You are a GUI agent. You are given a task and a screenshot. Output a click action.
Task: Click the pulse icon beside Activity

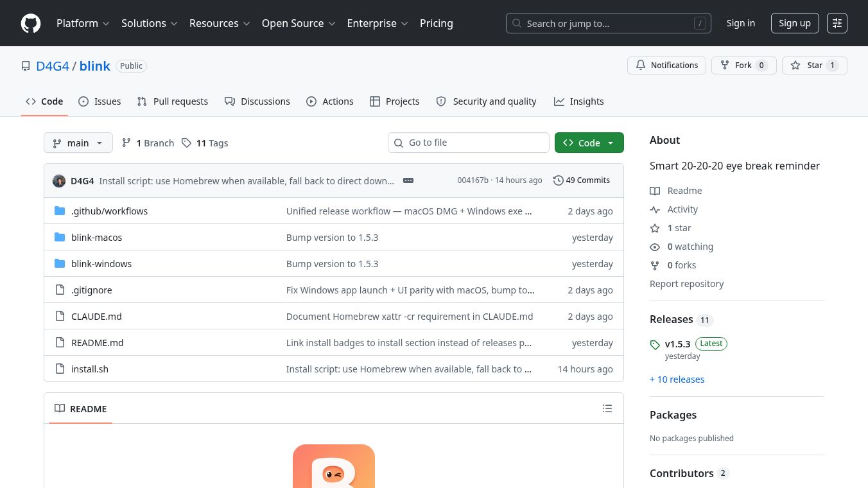655,209
